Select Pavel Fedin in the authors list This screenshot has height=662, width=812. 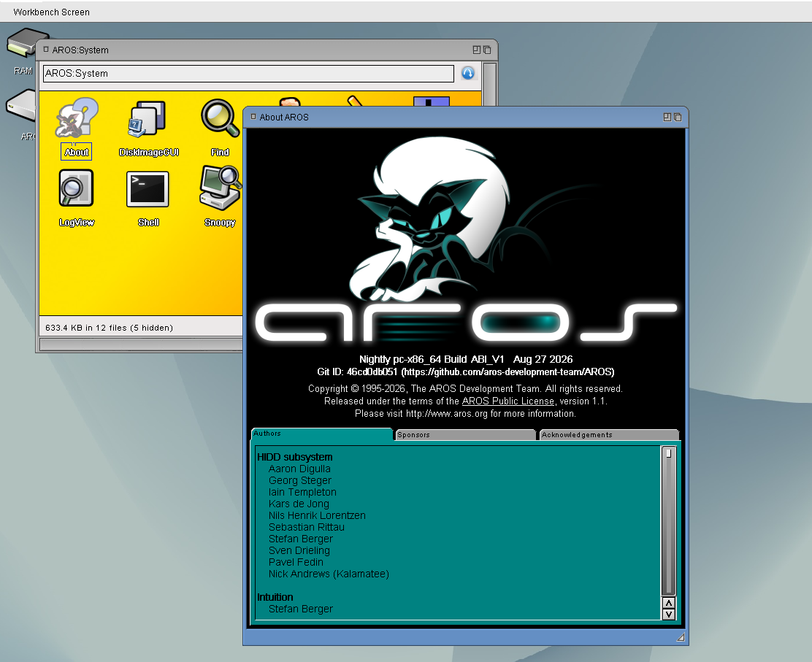coord(296,562)
